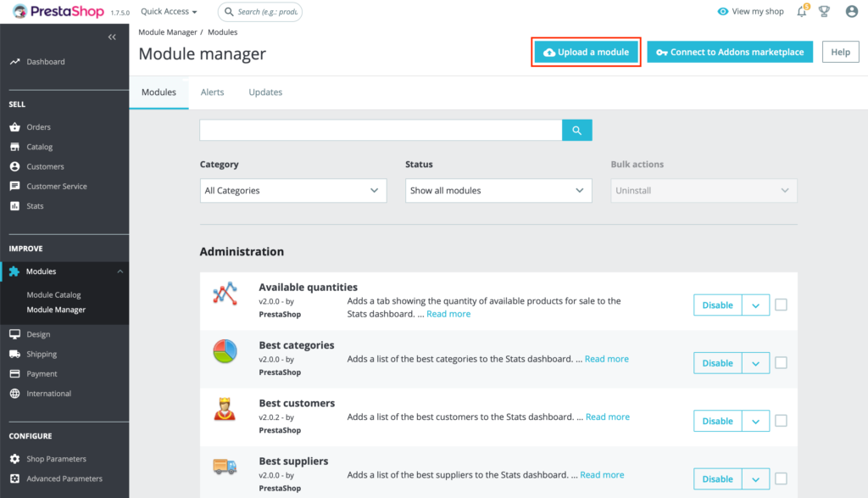Click the Modules puzzle piece icon
The width and height of the screenshot is (868, 498).
pyautogui.click(x=14, y=271)
